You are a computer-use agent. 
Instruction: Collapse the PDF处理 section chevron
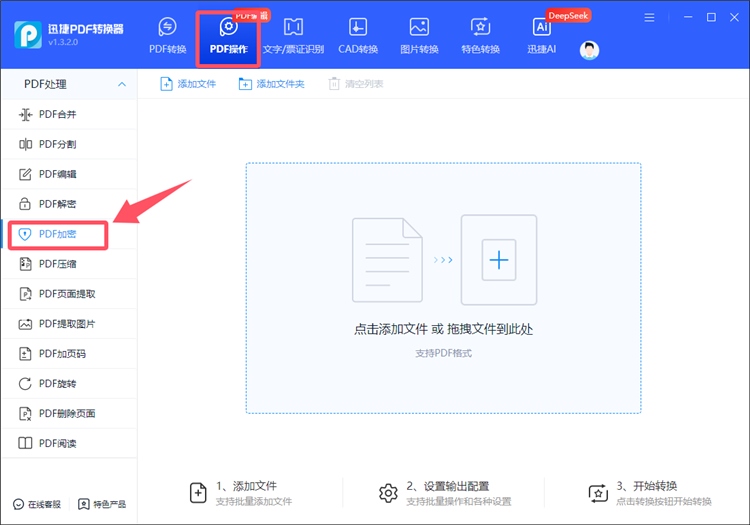[x=122, y=84]
